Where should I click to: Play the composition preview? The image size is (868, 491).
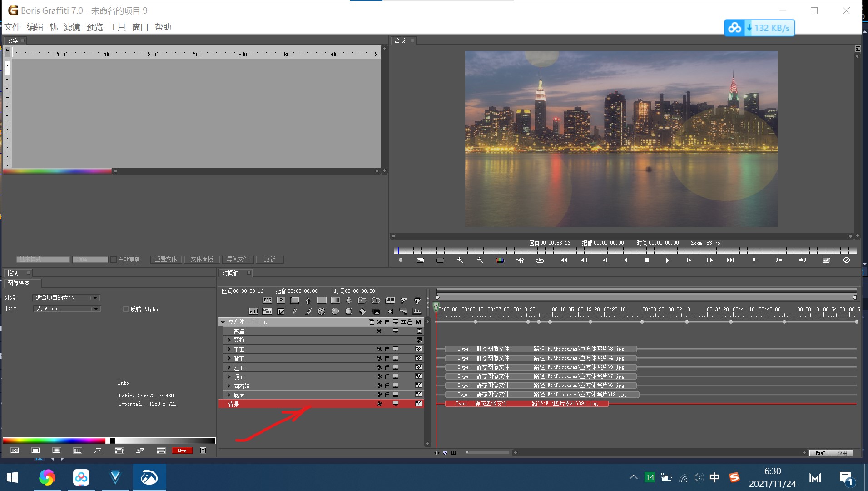click(667, 260)
